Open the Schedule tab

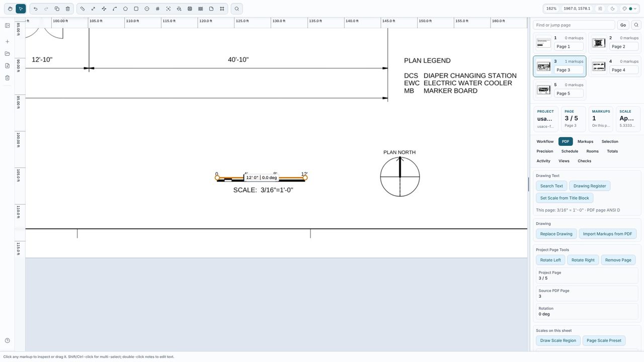[x=570, y=151]
